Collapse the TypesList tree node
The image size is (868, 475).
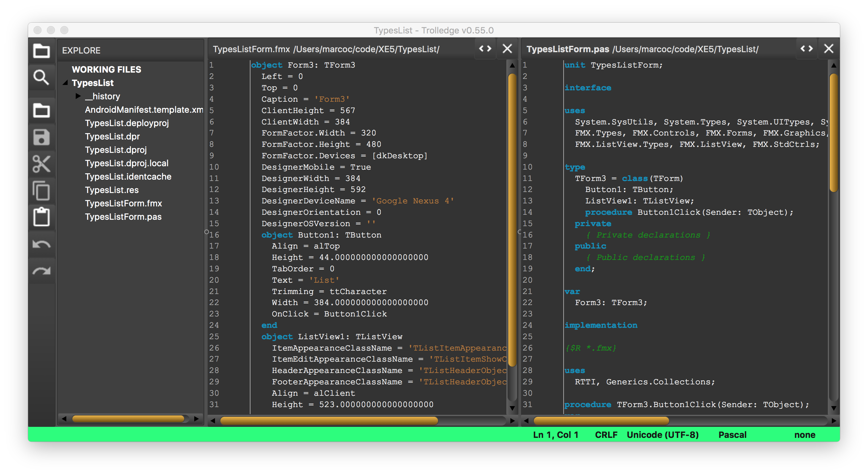65,83
